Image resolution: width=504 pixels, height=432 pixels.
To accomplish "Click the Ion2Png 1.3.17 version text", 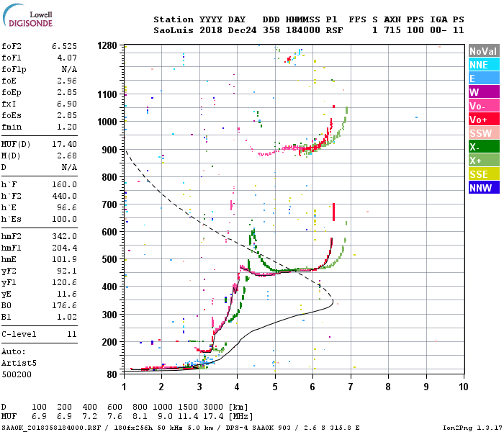I will 472,428.
